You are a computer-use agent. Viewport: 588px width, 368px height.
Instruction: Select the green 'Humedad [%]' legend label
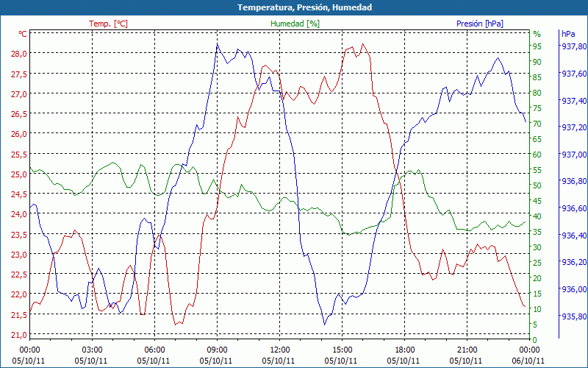295,24
